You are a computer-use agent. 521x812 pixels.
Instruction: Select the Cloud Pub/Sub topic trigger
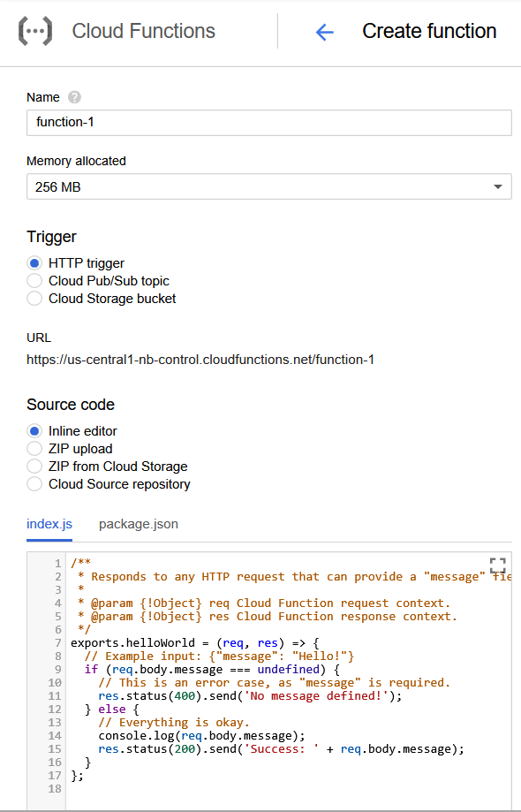tap(34, 281)
